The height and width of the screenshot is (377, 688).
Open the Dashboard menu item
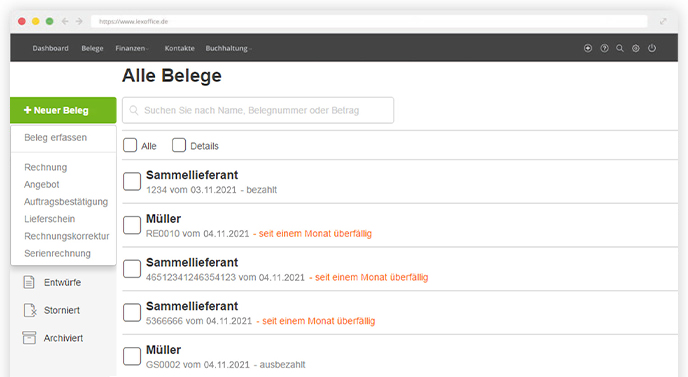coord(50,48)
